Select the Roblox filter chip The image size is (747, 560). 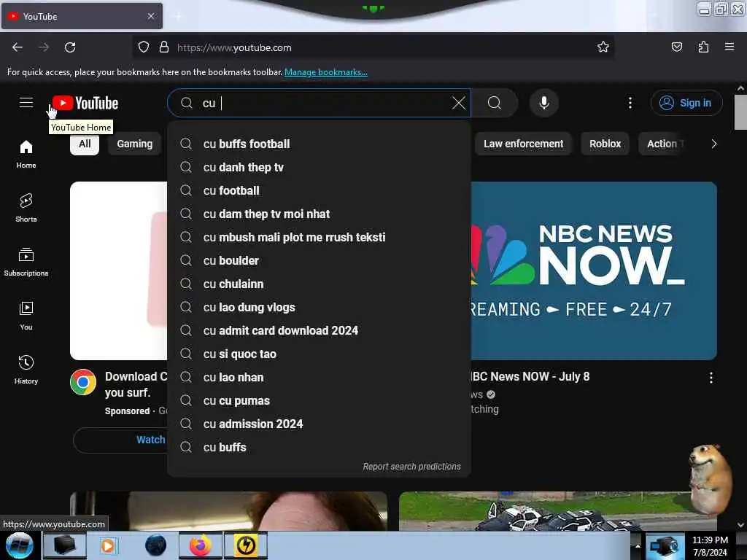pyautogui.click(x=605, y=144)
